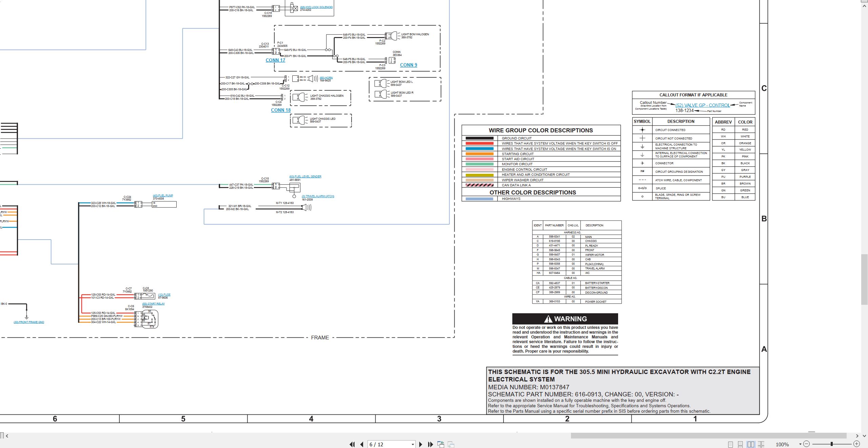Click the 'CIRCUIT CONNECTED' symbol description
The height and width of the screenshot is (448, 868).
[670, 130]
